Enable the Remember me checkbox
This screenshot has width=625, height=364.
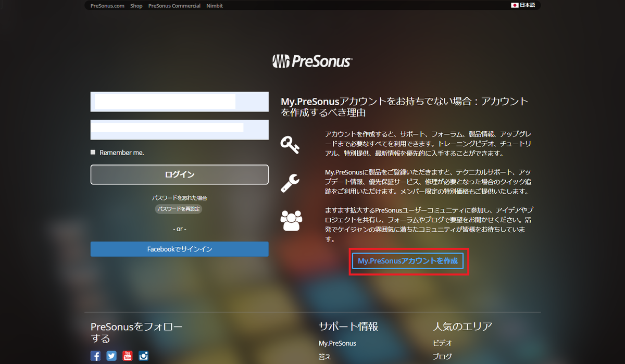point(93,152)
